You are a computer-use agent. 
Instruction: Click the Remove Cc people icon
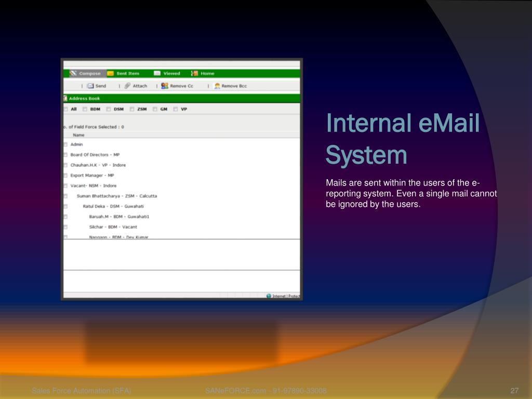tap(165, 86)
